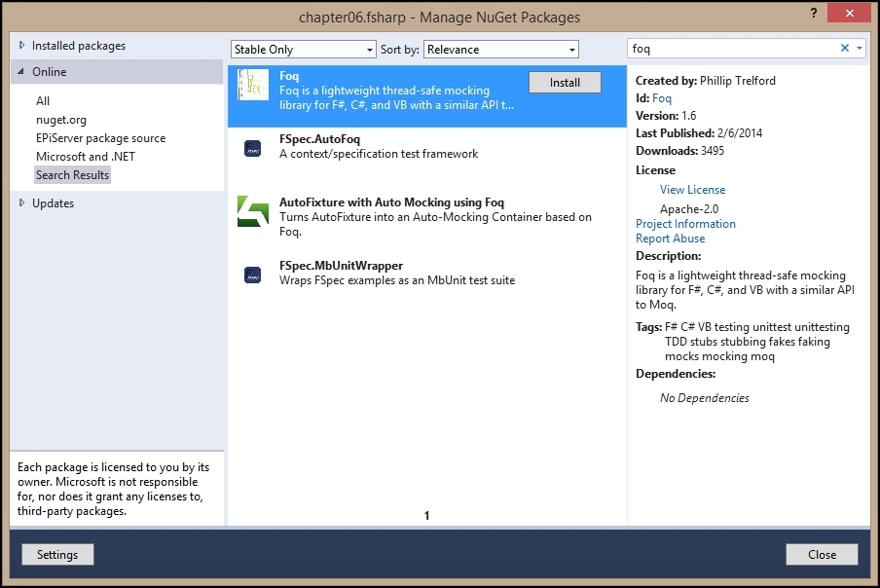The image size is (880, 588).
Task: Click in the foq search field
Action: click(732, 49)
